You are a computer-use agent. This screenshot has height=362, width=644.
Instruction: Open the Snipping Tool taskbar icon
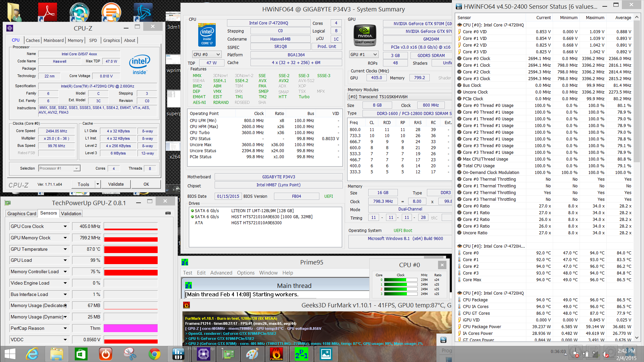point(130,354)
